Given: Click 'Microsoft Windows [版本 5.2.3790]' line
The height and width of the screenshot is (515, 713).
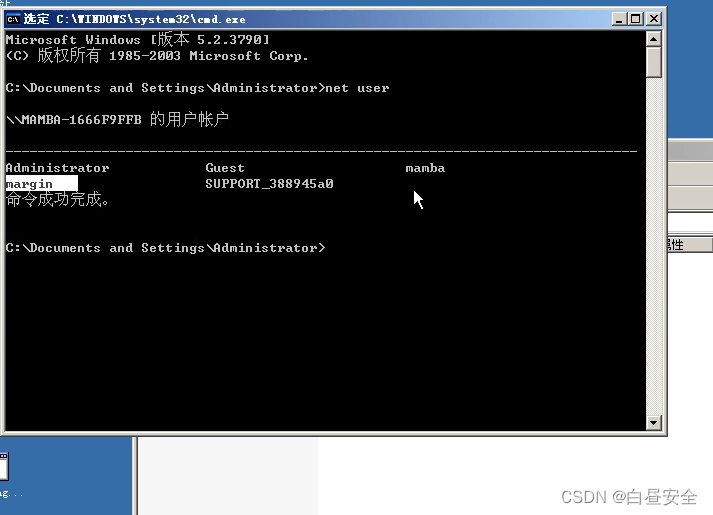Looking at the screenshot, I should [x=137, y=40].
